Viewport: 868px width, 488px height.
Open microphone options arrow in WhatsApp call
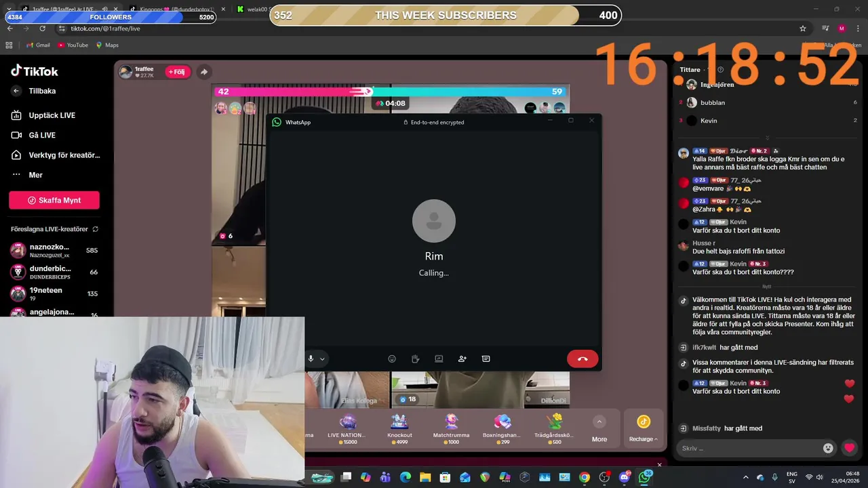pyautogui.click(x=322, y=359)
